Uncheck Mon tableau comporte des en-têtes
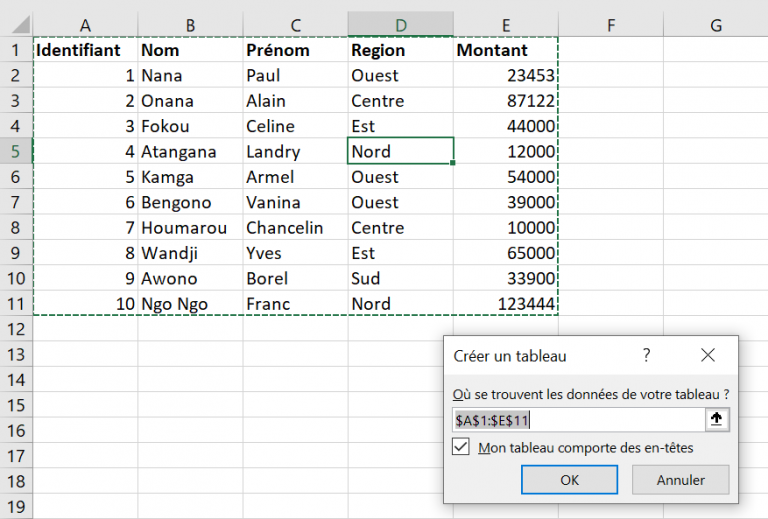The width and height of the screenshot is (768, 519). [x=461, y=448]
